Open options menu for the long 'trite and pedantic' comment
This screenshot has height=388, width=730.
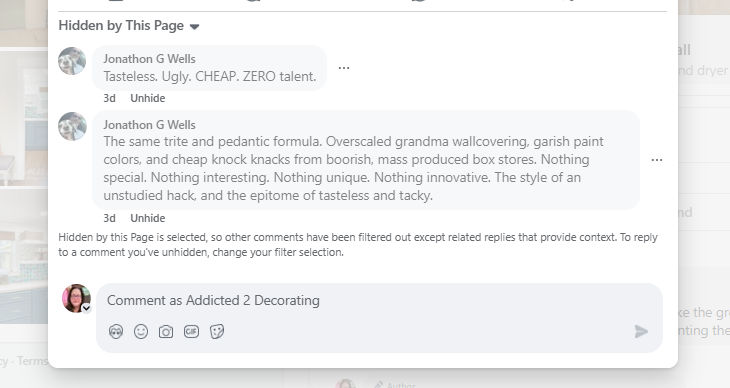click(657, 160)
